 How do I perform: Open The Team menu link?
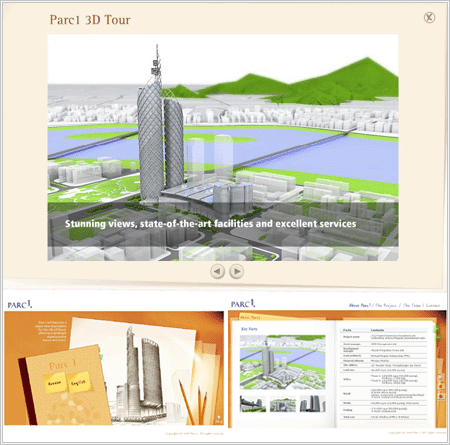click(x=412, y=305)
